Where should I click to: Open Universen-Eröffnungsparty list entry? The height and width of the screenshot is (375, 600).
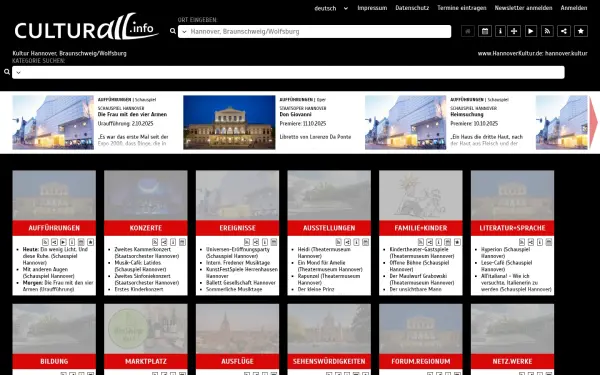tap(238, 253)
